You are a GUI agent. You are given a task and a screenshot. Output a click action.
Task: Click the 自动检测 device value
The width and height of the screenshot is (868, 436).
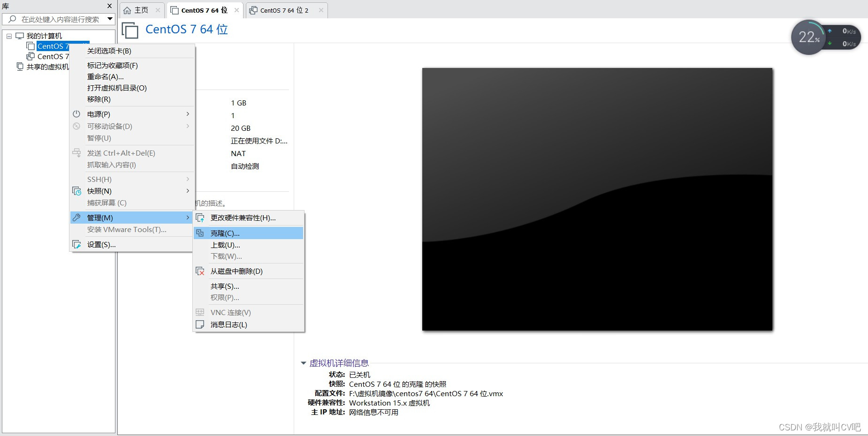click(x=245, y=166)
